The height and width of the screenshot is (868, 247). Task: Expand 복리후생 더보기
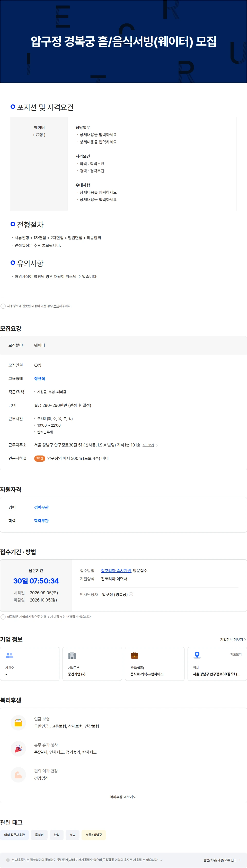tap(123, 797)
